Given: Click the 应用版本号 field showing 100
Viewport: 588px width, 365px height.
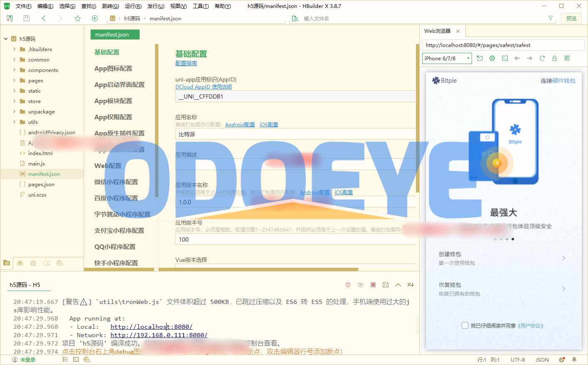Looking at the screenshot, I should [x=296, y=239].
